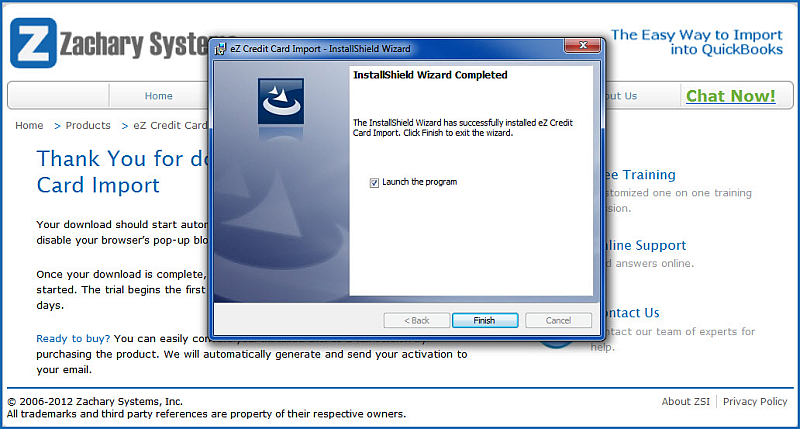Open the About ZSI footer link
800x429 pixels.
pos(685,401)
